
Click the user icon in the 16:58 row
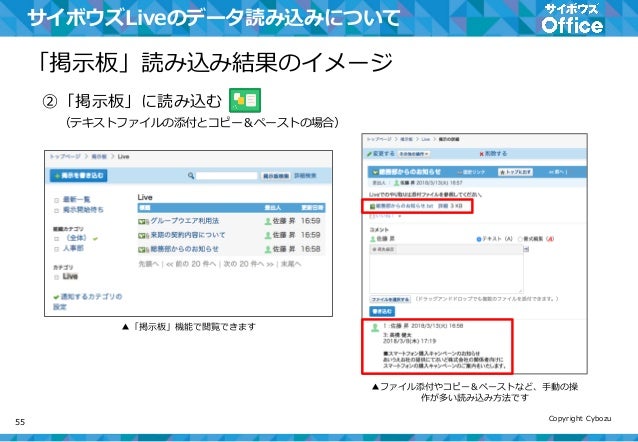click(x=268, y=249)
